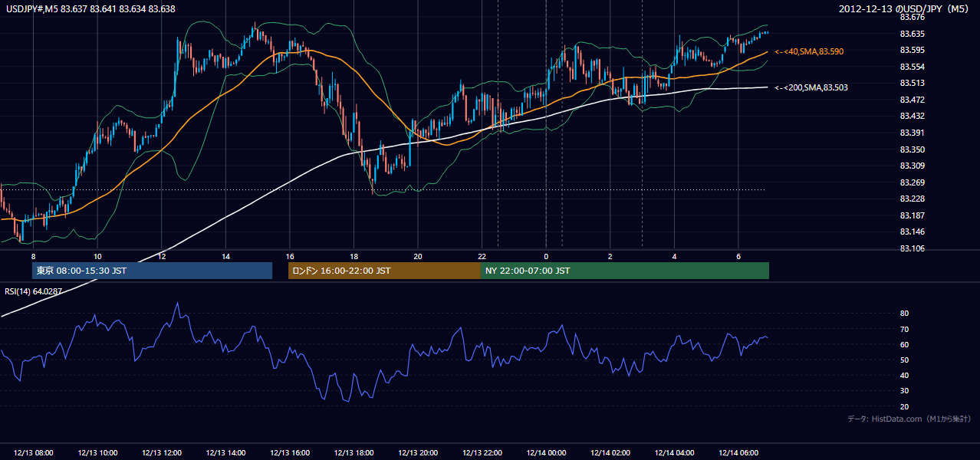
Task: Click price axis value 83.146
Action: pos(912,232)
